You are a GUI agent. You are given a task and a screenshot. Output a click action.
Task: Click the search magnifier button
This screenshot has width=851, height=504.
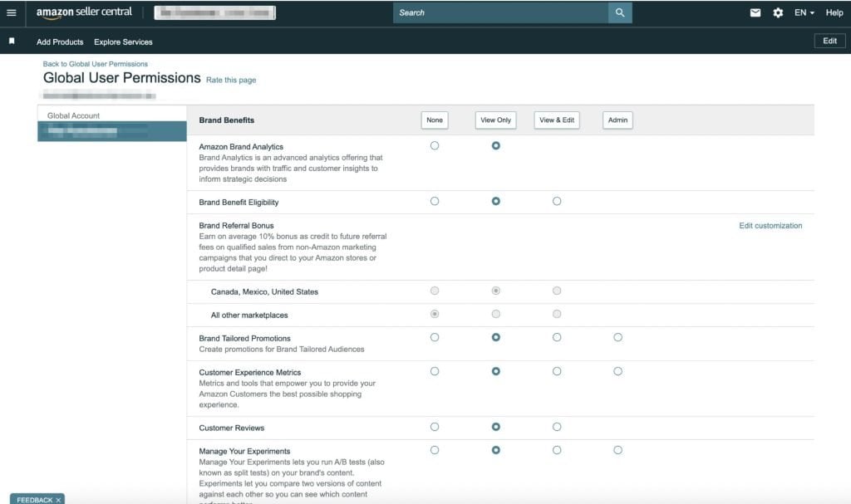click(x=620, y=12)
